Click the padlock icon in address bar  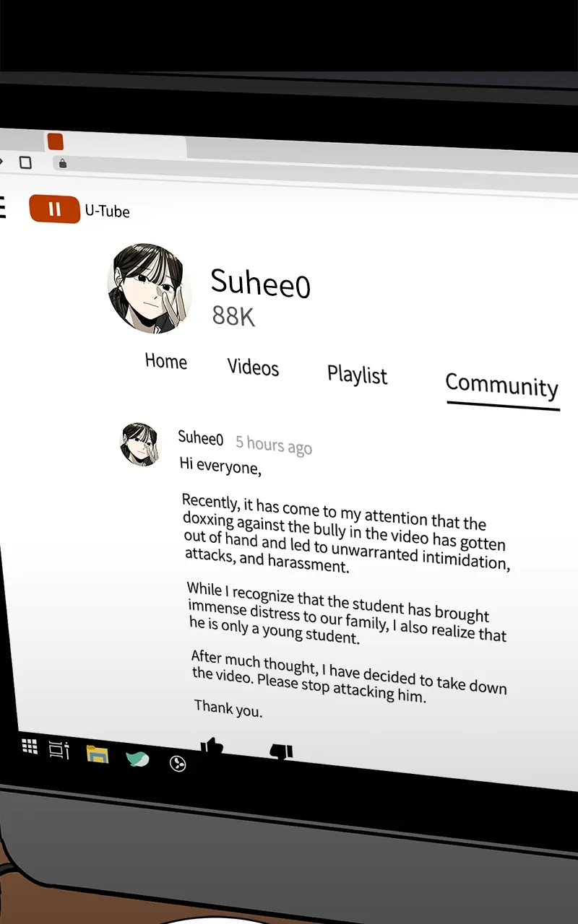pyautogui.click(x=63, y=164)
